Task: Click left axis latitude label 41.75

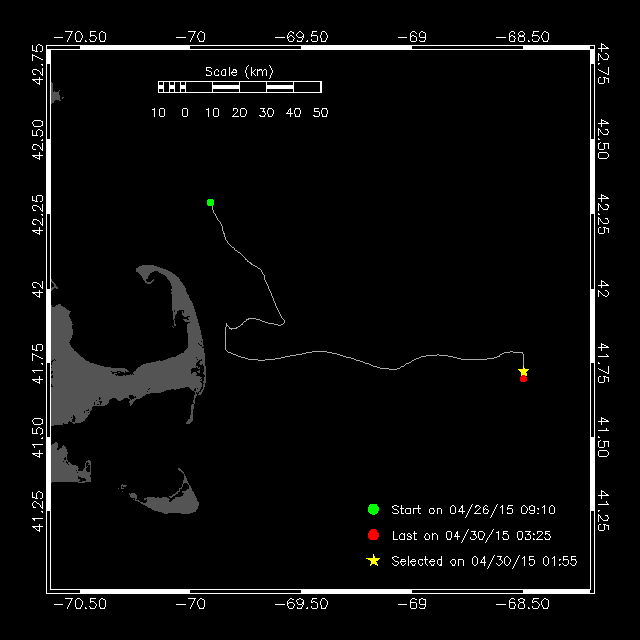Action: (x=38, y=364)
